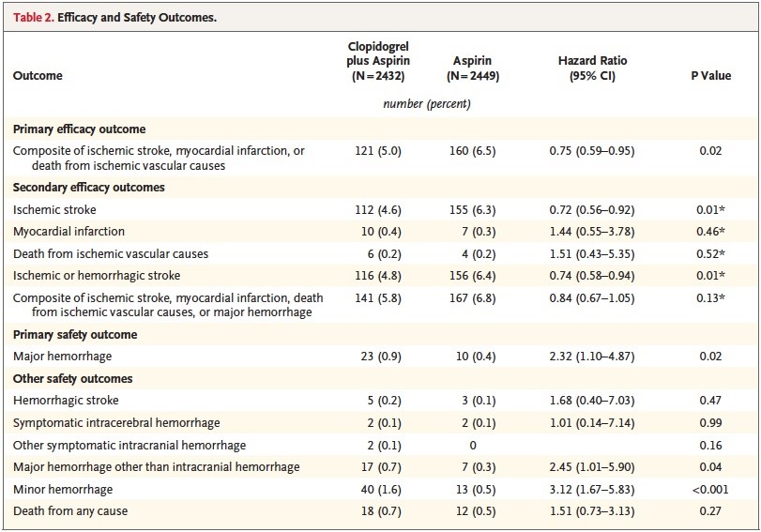Select the 2.32 (1.10–4.87) hazard ratio
The height and width of the screenshot is (532, 761).
tap(592, 357)
